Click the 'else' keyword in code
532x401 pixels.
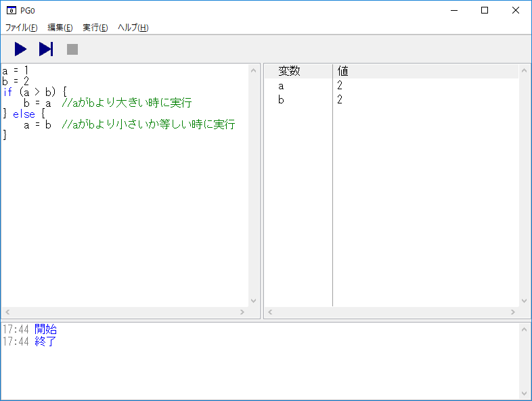coord(24,114)
